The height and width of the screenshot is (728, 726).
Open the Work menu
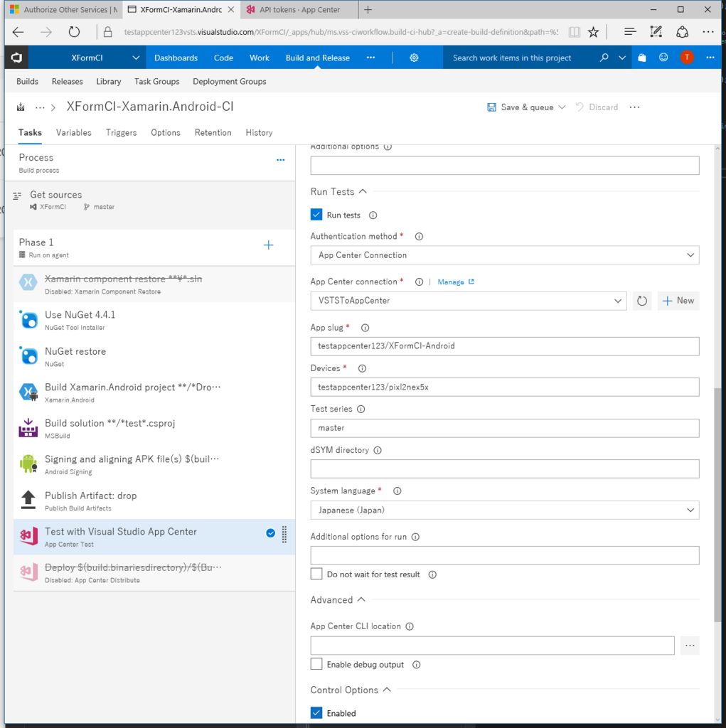260,58
